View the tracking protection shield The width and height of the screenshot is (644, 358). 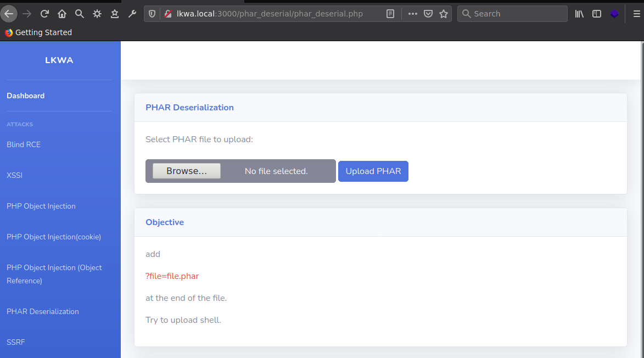[x=152, y=13]
